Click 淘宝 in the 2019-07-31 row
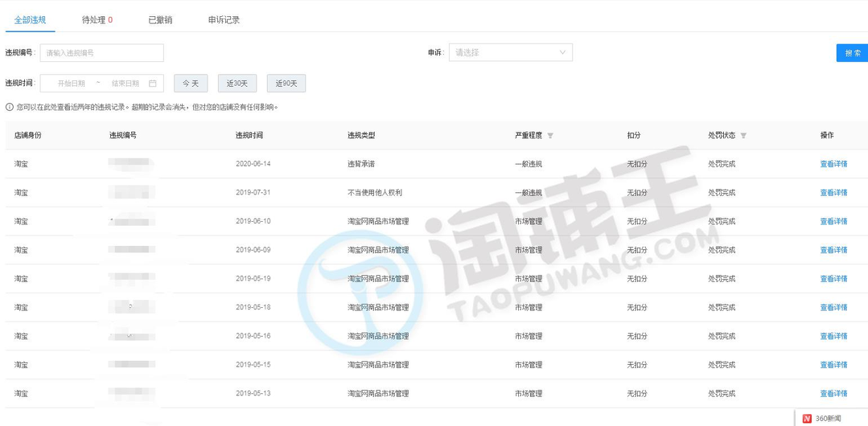 click(21, 193)
